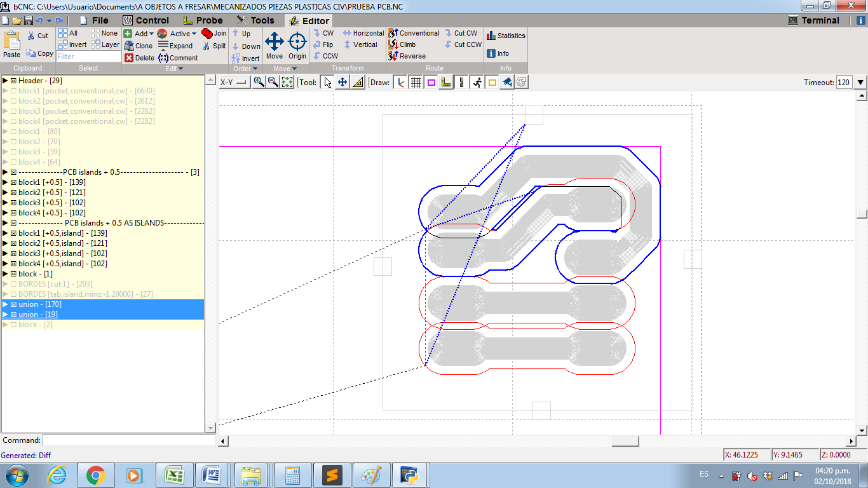Rotate CCW in Transform group
The height and width of the screenshot is (488, 868).
326,56
